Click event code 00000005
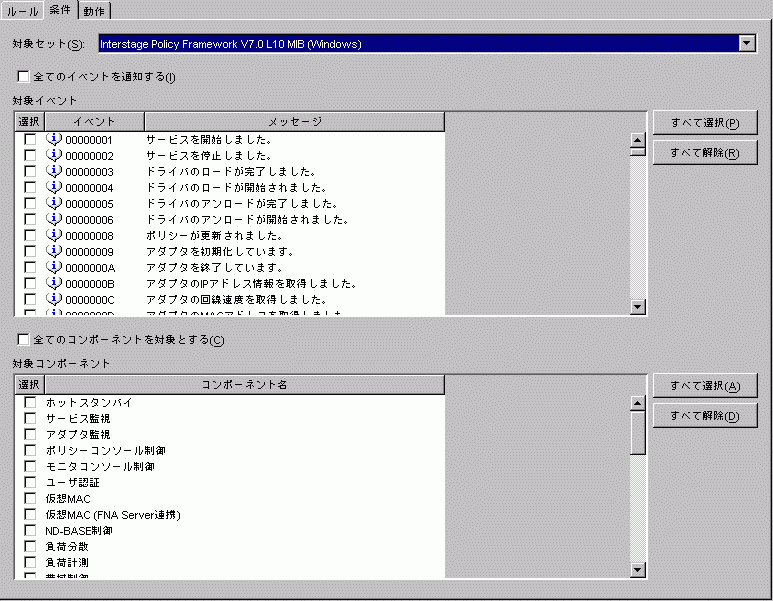This screenshot has width=773, height=601. click(89, 204)
